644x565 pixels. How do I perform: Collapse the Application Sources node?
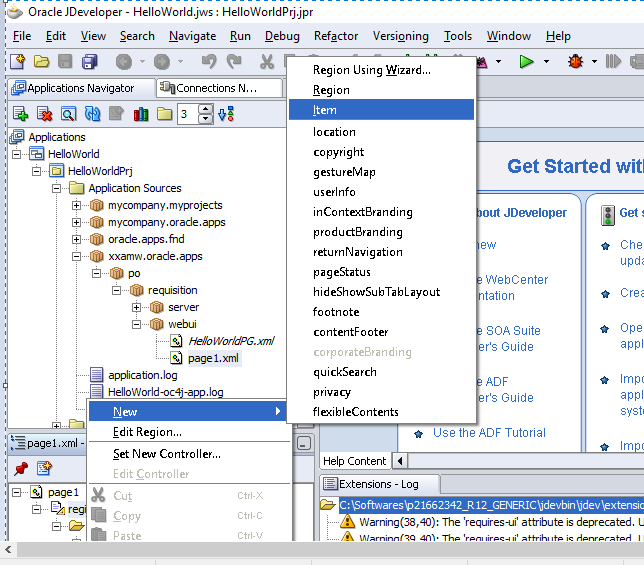(x=56, y=188)
